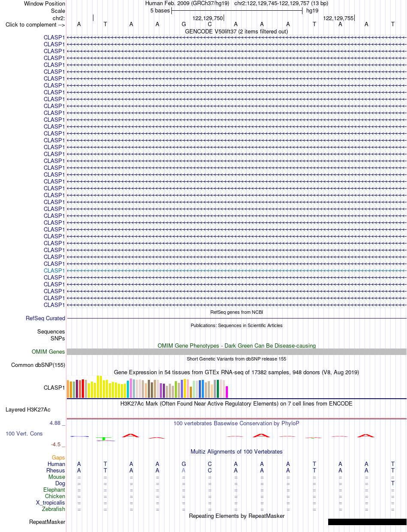Click the T base in the Dog row
This screenshot has height=532, width=407.
pyautogui.click(x=393, y=483)
